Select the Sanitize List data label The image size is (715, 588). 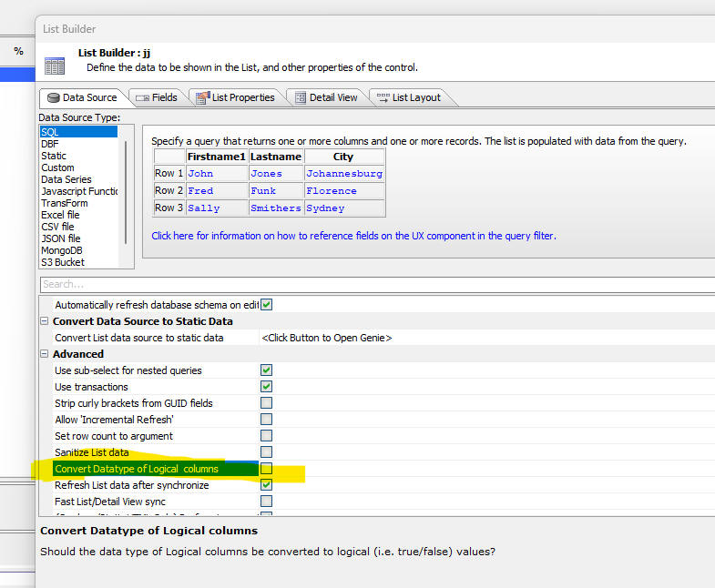pos(92,452)
